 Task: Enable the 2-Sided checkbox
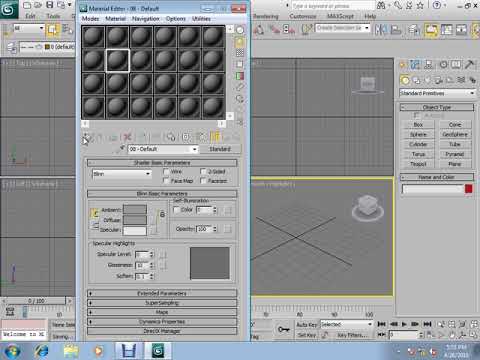coord(203,171)
